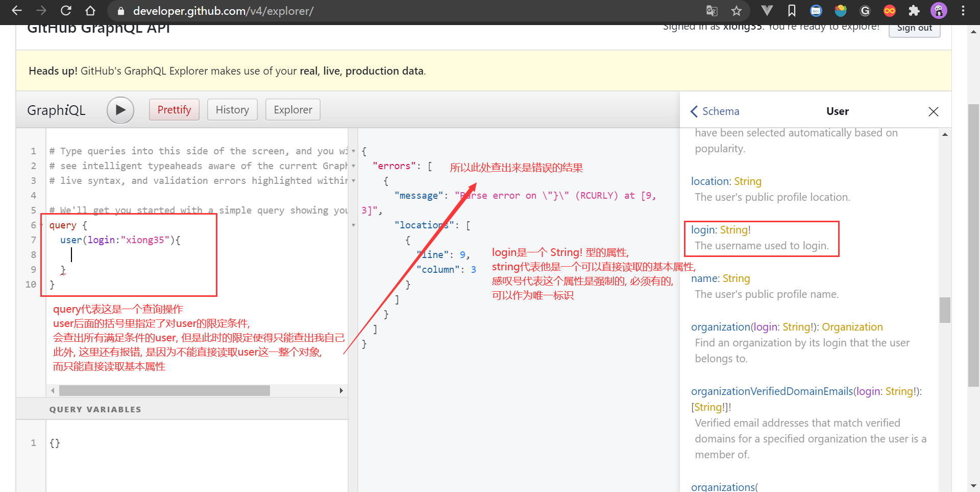
Task: Click the bookmark flag extension icon
Action: (x=792, y=10)
